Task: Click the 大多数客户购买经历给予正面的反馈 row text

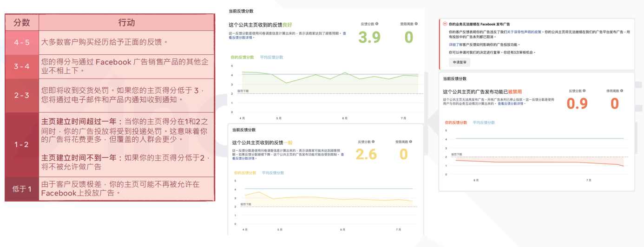Action: 105,42
